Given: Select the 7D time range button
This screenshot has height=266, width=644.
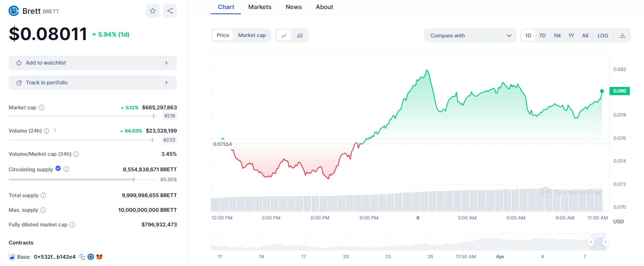Looking at the screenshot, I should pos(542,36).
